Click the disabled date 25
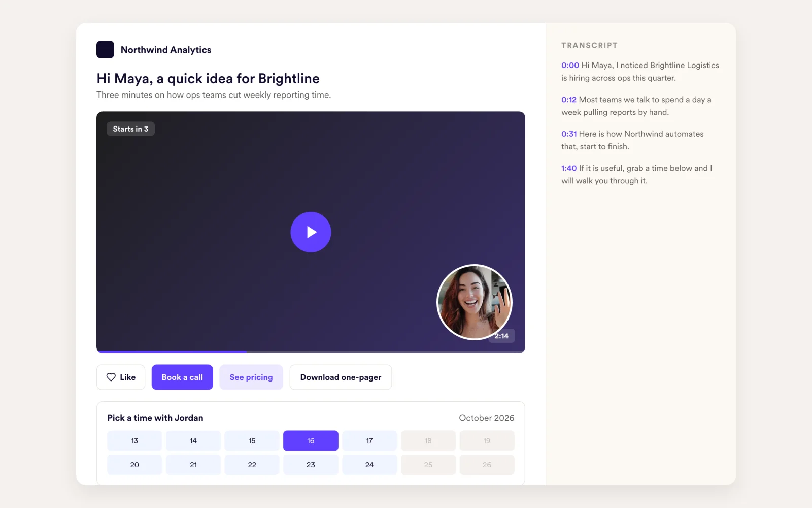The height and width of the screenshot is (508, 812). coord(428,465)
